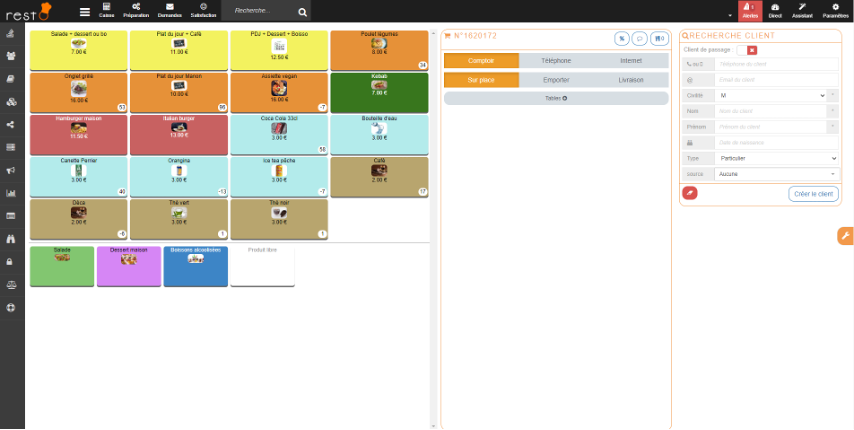Click the red eraser reset button
This screenshot has width=854, height=430.
pyautogui.click(x=689, y=193)
